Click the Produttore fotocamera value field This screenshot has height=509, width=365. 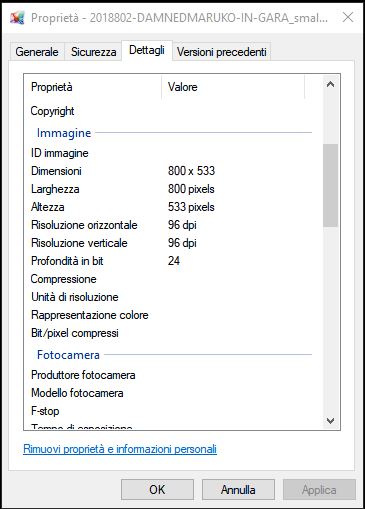(238, 375)
